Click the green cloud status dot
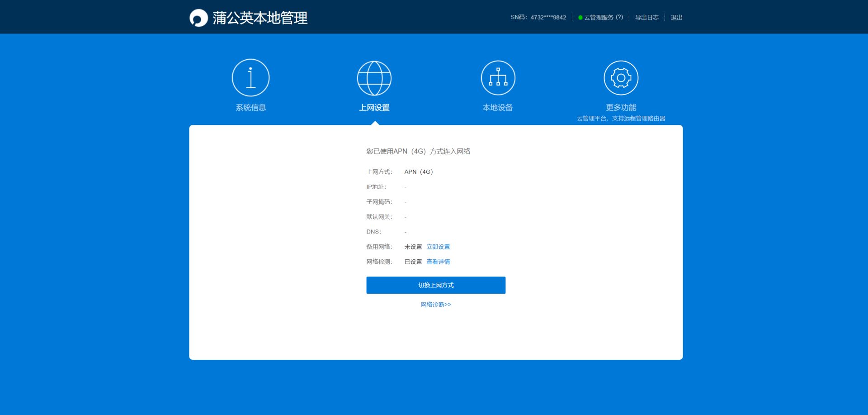868x415 pixels. pos(580,18)
